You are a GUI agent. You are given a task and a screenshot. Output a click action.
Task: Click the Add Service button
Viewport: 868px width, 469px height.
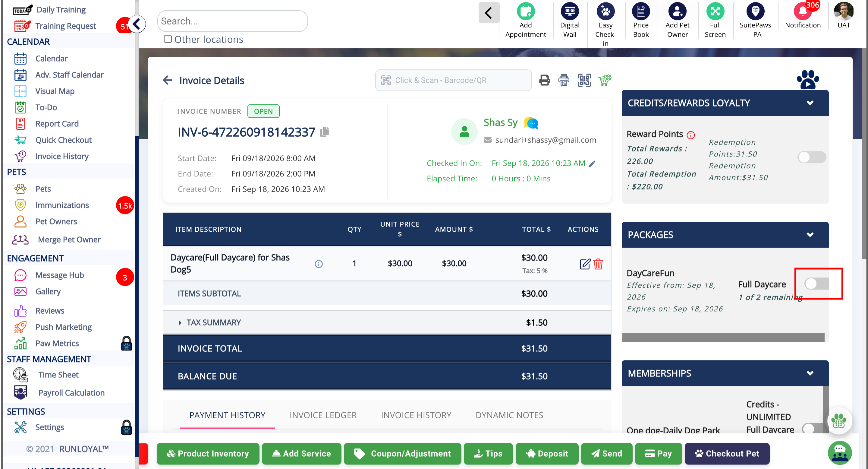coord(302,454)
